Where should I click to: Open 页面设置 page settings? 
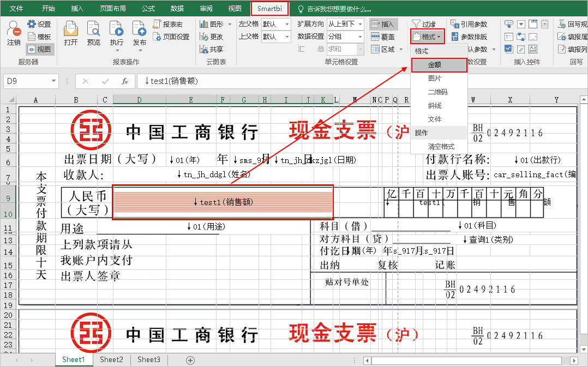click(171, 37)
